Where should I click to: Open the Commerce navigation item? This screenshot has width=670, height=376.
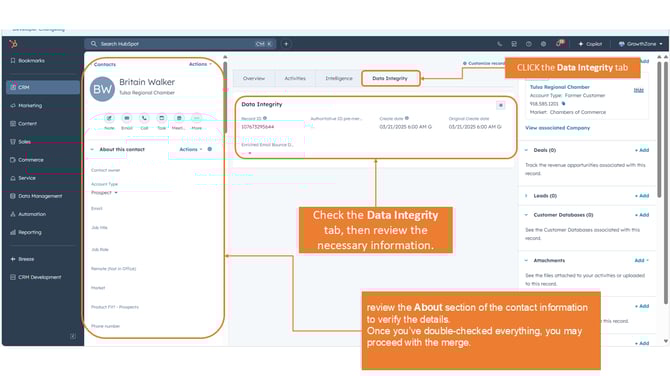point(27,160)
